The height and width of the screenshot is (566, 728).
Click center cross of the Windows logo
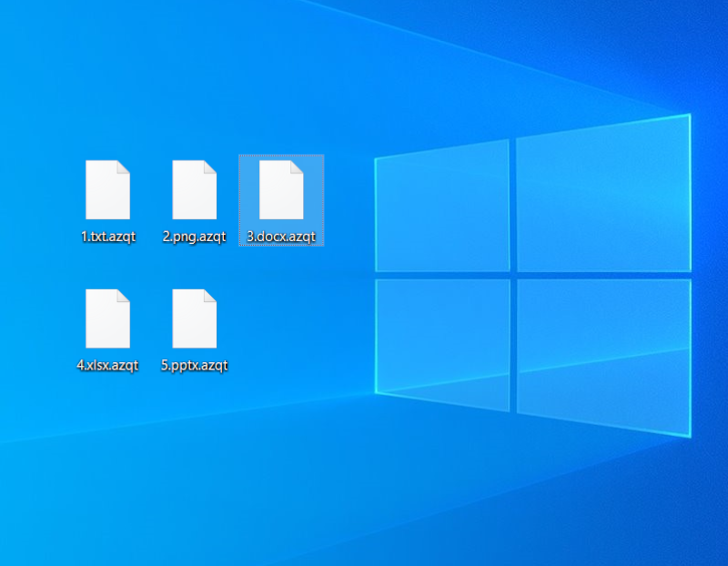tap(513, 275)
